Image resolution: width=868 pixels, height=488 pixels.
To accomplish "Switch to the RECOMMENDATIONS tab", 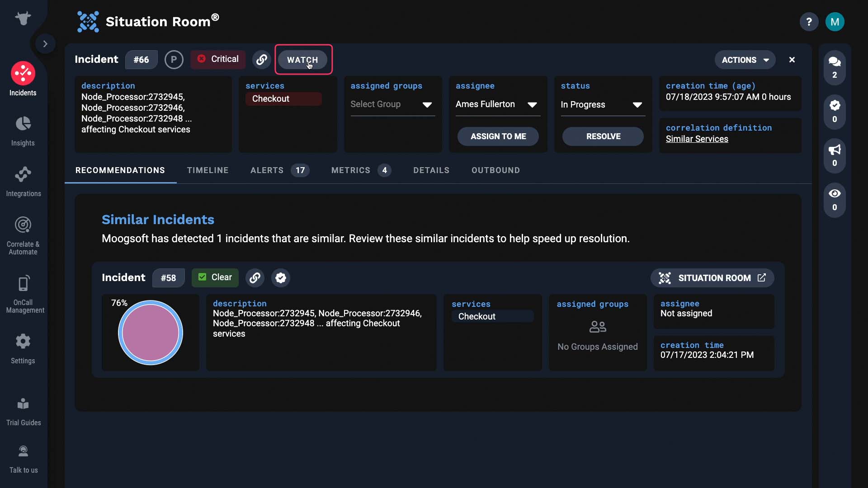I will [120, 170].
